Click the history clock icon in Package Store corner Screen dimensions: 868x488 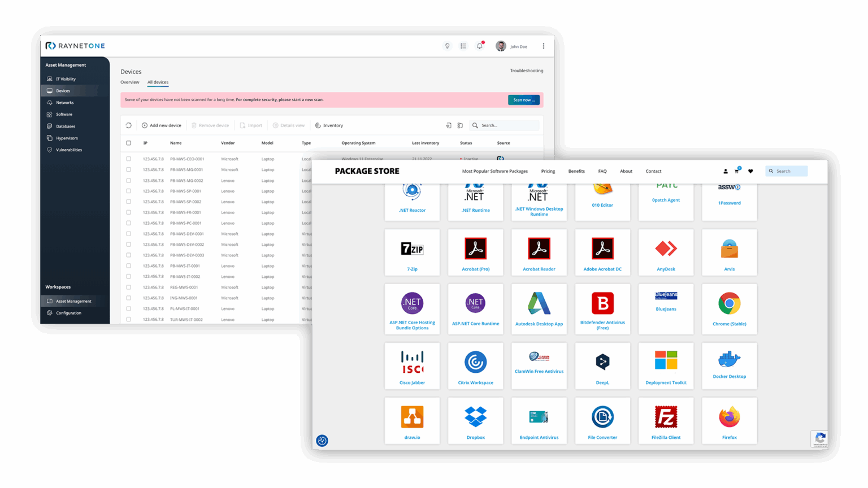[x=322, y=441]
